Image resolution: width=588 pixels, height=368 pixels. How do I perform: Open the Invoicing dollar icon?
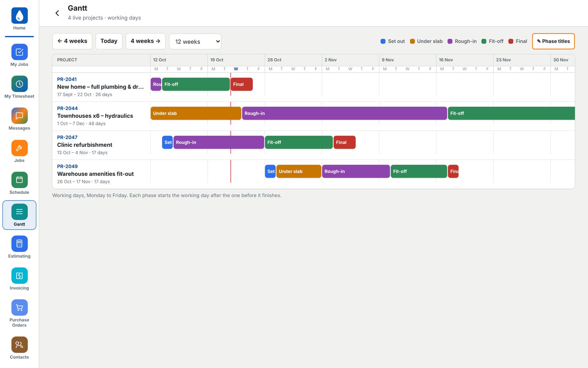(19, 276)
